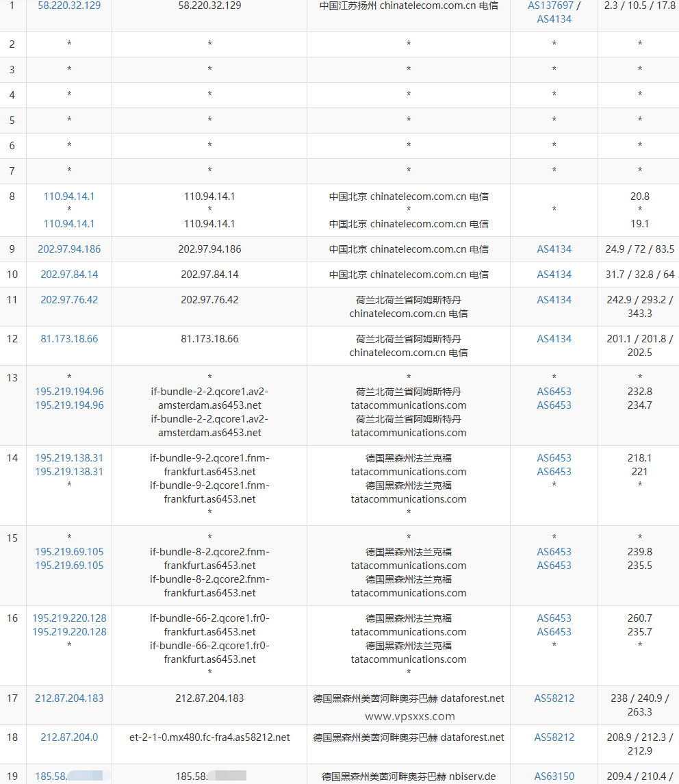
Task: Select the 234.7 latency value in hop 13
Action: [x=639, y=405]
